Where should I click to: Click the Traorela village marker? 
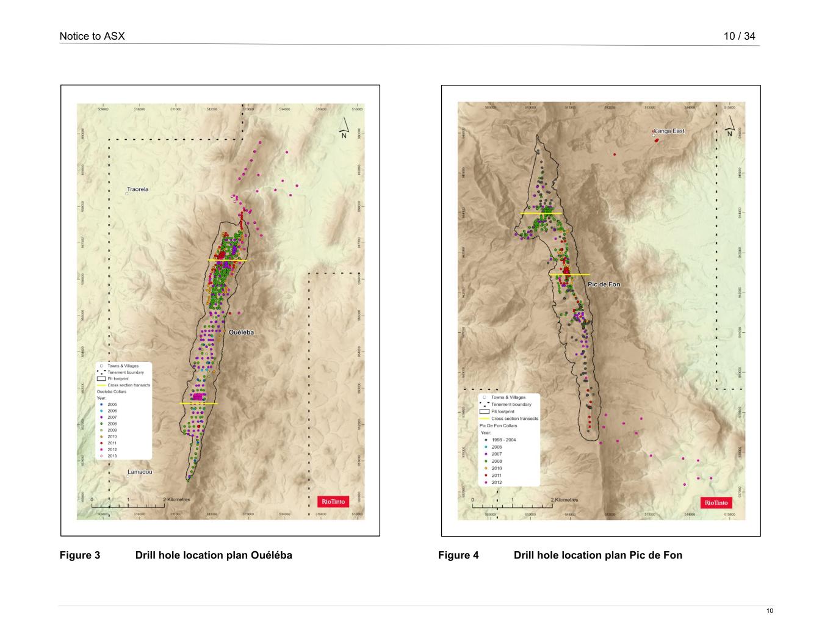(127, 194)
